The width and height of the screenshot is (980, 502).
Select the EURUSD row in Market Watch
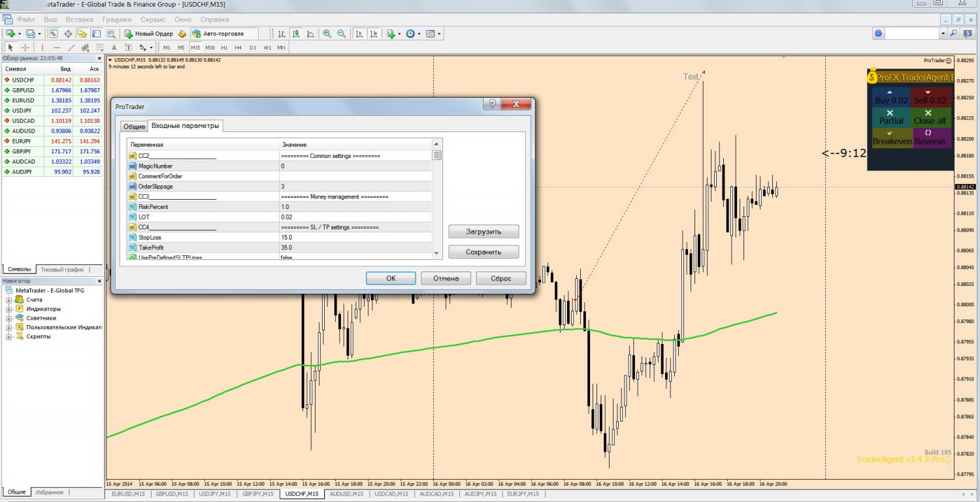[52, 101]
